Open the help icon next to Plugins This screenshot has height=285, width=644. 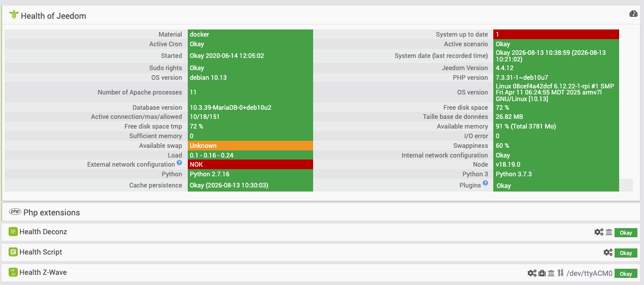486,183
